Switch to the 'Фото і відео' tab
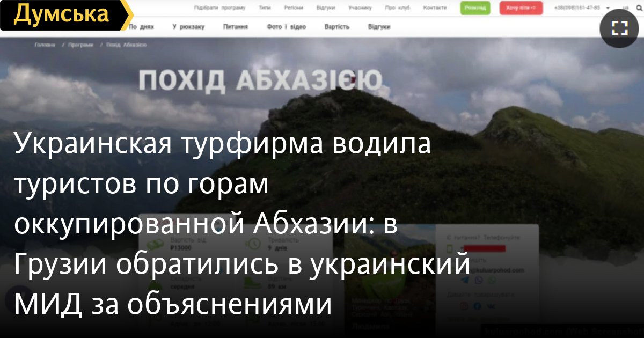 point(286,27)
